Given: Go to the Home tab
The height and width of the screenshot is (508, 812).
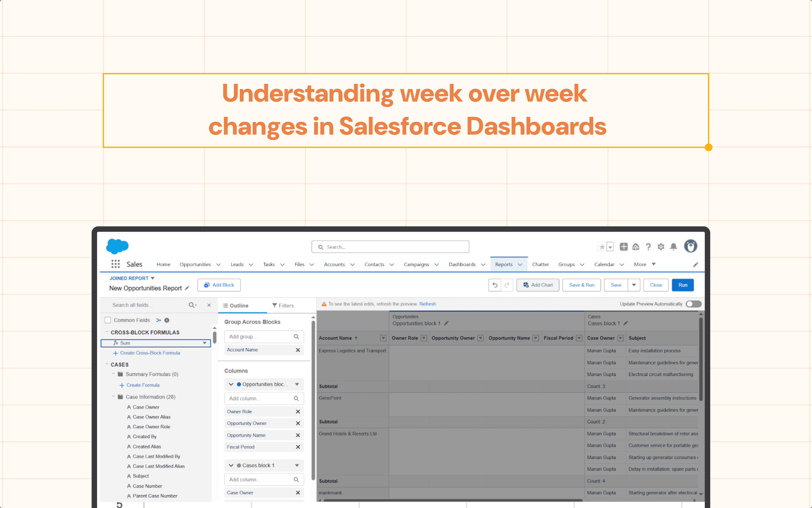Looking at the screenshot, I should point(163,264).
